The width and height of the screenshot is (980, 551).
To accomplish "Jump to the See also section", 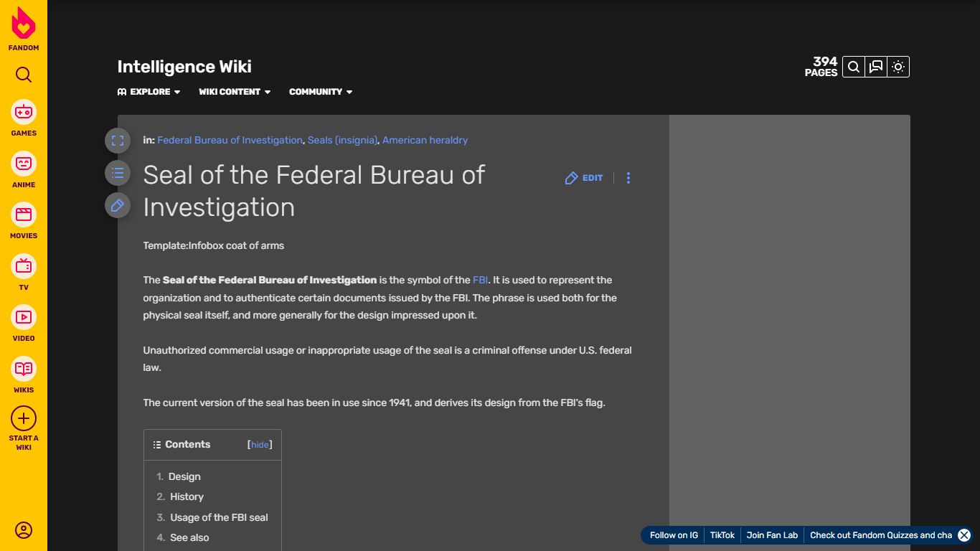I will (x=189, y=537).
